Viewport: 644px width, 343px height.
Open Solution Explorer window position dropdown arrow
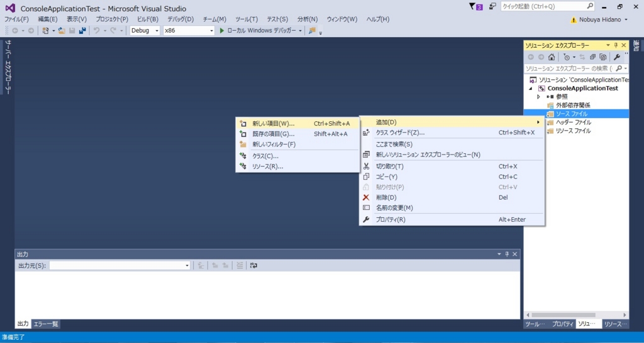click(608, 45)
